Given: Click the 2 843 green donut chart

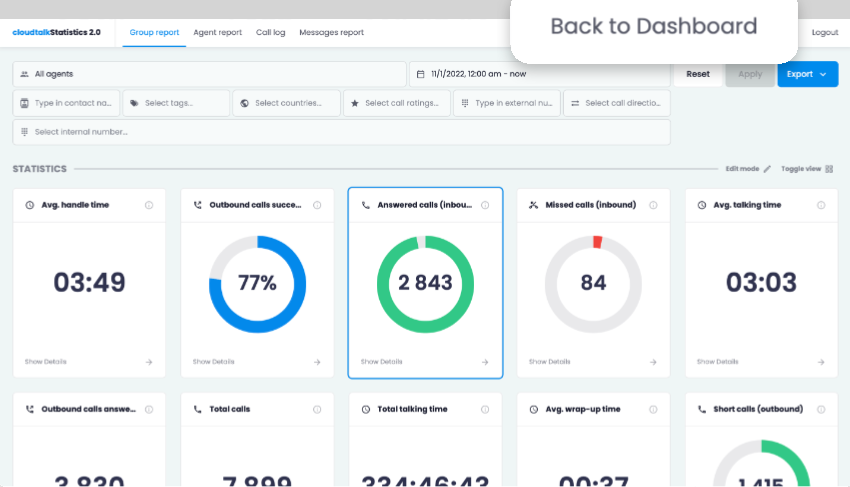Looking at the screenshot, I should (426, 284).
